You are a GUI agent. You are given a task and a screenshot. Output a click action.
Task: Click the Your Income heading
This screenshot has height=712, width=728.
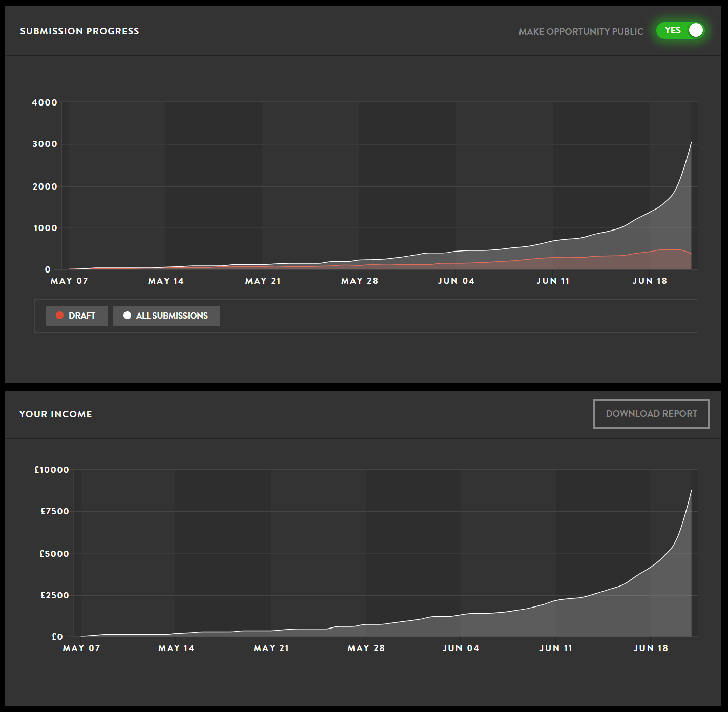[56, 414]
